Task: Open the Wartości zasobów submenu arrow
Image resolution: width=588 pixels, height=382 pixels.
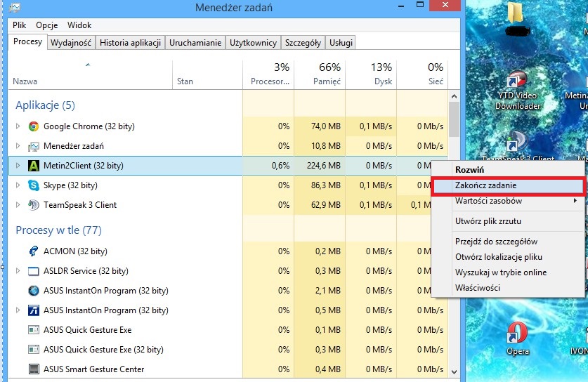Action: coord(575,201)
